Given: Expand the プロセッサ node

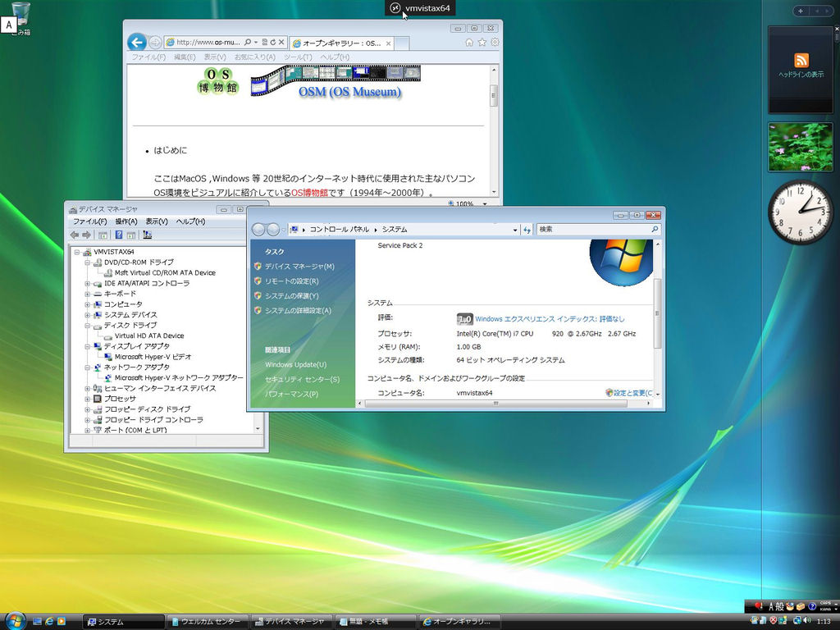Looking at the screenshot, I should coord(87,399).
